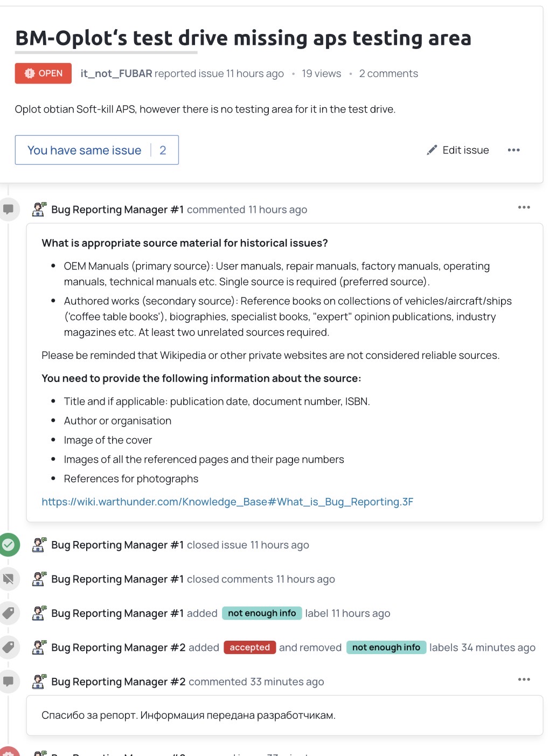
Task: Click the red OPEN status badge
Action: point(43,73)
